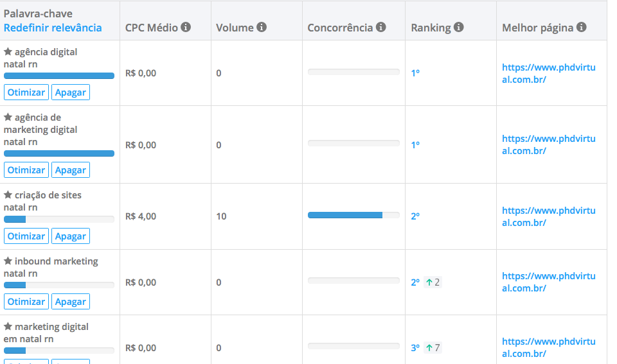Click star next to marketing digital em natal rn
The width and height of the screenshot is (617, 364).
[x=8, y=327]
